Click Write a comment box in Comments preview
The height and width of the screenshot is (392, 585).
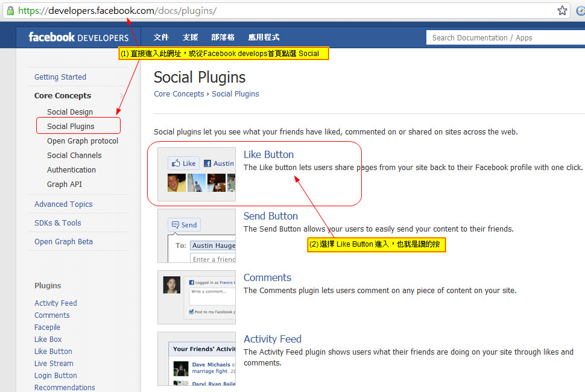(212, 296)
